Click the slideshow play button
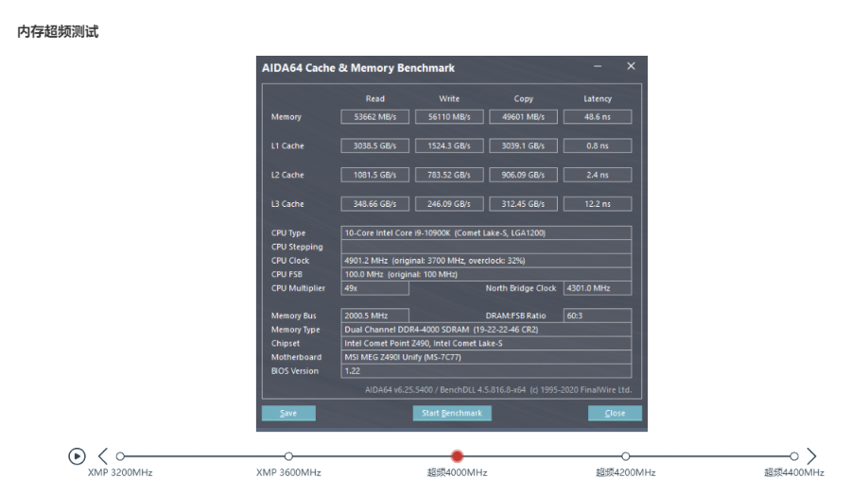 coord(77,456)
